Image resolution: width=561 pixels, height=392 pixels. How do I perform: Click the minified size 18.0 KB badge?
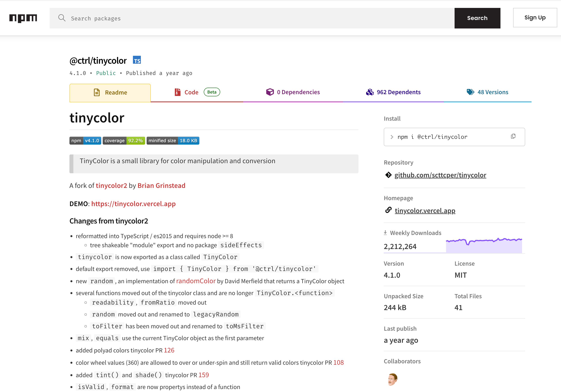173,141
